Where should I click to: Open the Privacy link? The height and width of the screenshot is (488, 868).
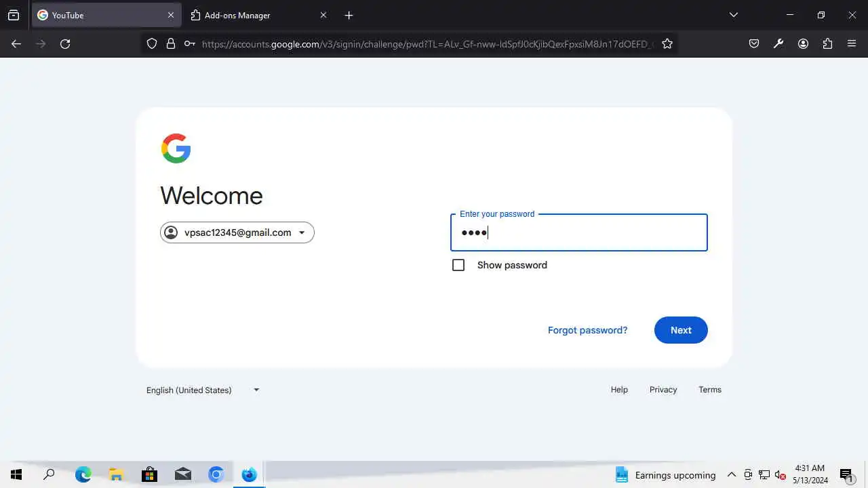pos(663,390)
